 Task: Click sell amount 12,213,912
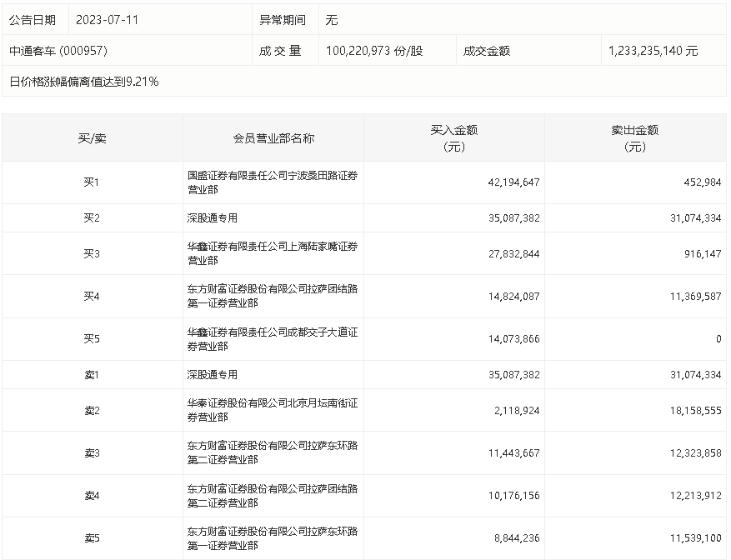[x=695, y=496]
